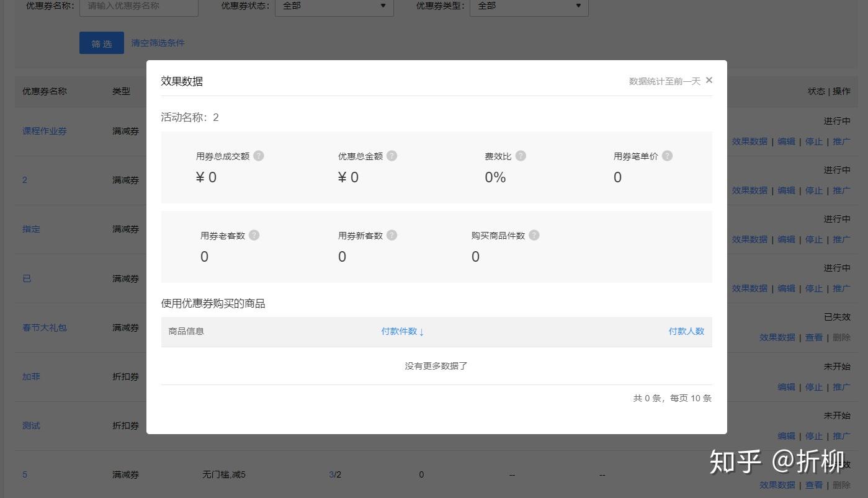Image resolution: width=868 pixels, height=498 pixels.
Task: Close the 效果数据 dialog with the X
Action: pyautogui.click(x=709, y=80)
